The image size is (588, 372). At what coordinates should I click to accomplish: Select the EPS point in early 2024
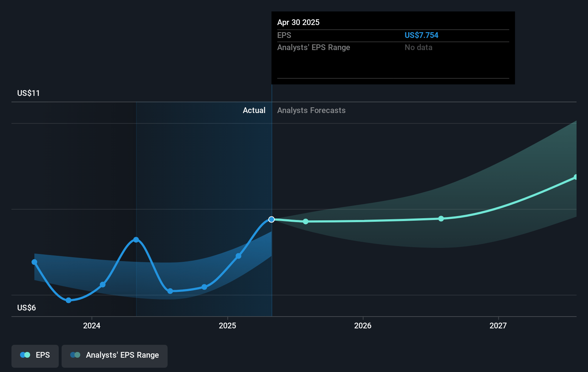pyautogui.click(x=103, y=285)
